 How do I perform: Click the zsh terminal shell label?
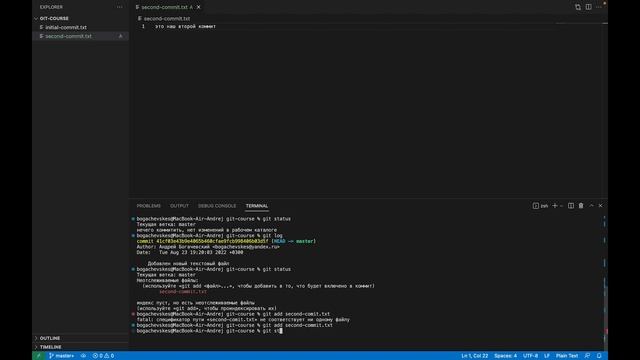[540, 206]
